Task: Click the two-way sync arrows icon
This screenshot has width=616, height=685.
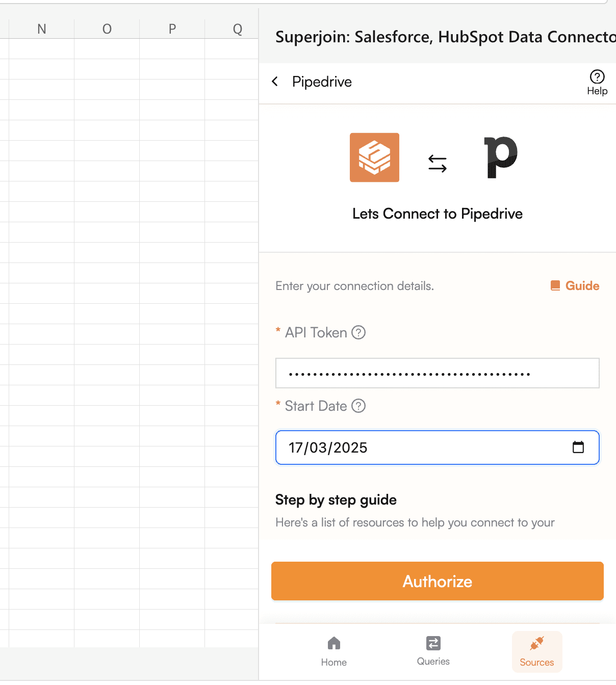Action: click(x=438, y=164)
